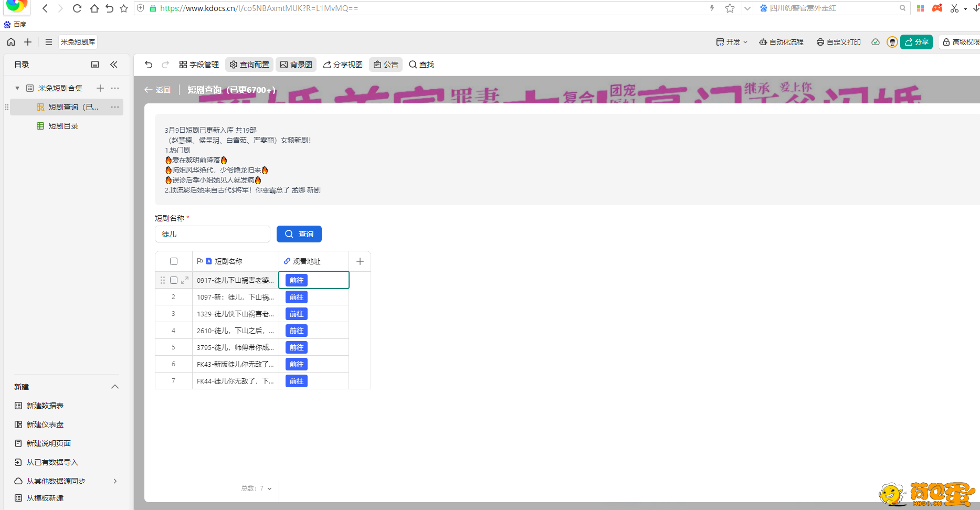Open the 总数 count dropdown

coord(257,488)
